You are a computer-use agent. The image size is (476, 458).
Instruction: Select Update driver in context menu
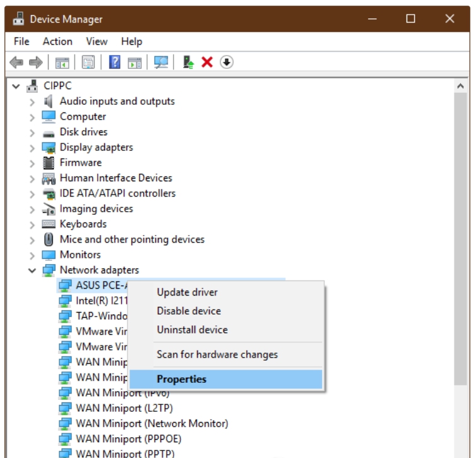point(187,292)
